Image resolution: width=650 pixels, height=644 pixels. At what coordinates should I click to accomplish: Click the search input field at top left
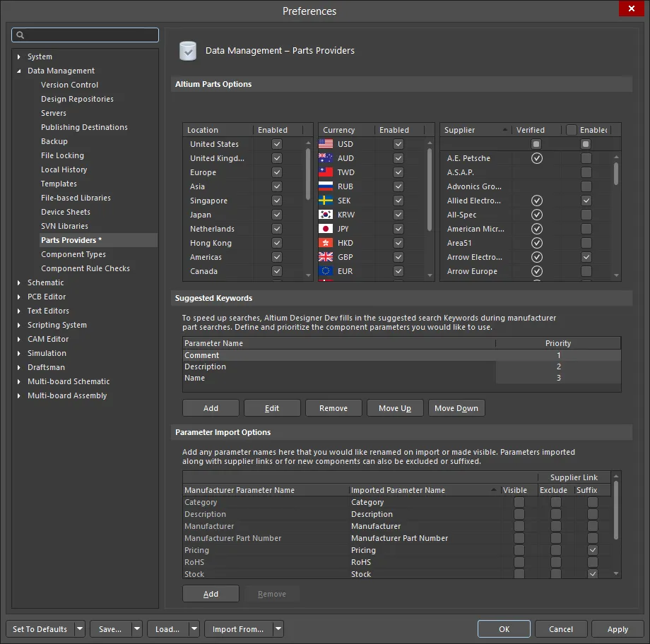point(85,35)
